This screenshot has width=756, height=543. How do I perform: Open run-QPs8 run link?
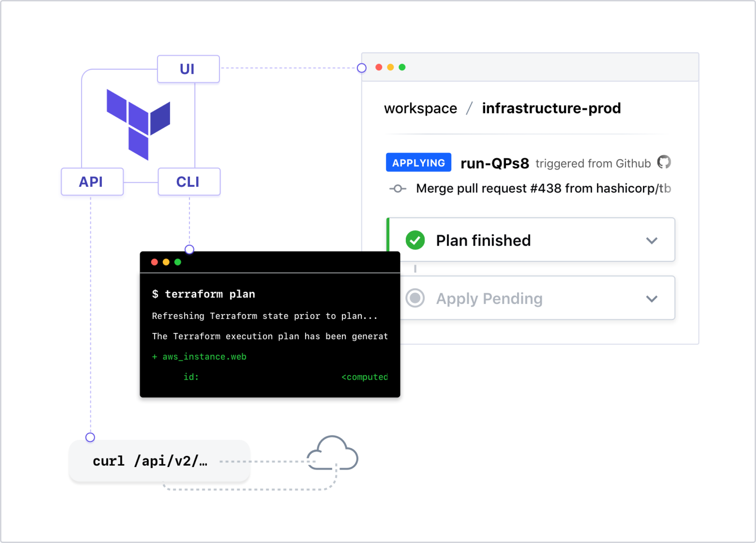pos(494,163)
